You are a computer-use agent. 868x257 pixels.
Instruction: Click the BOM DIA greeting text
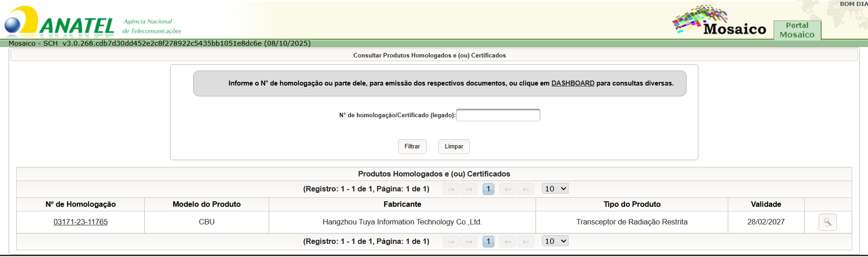(854, 4)
